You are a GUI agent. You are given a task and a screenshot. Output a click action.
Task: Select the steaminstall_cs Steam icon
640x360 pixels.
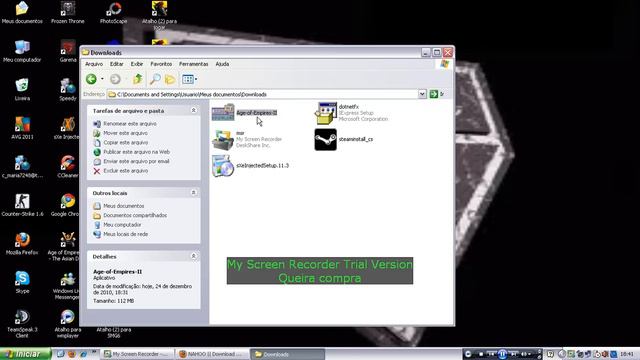(x=326, y=140)
